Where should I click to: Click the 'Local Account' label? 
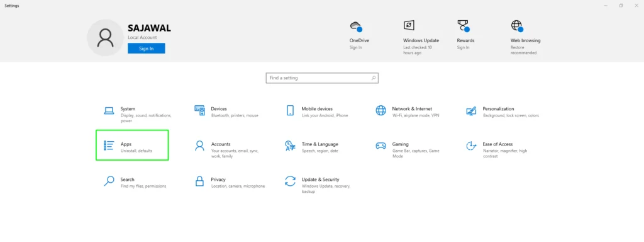tap(142, 37)
